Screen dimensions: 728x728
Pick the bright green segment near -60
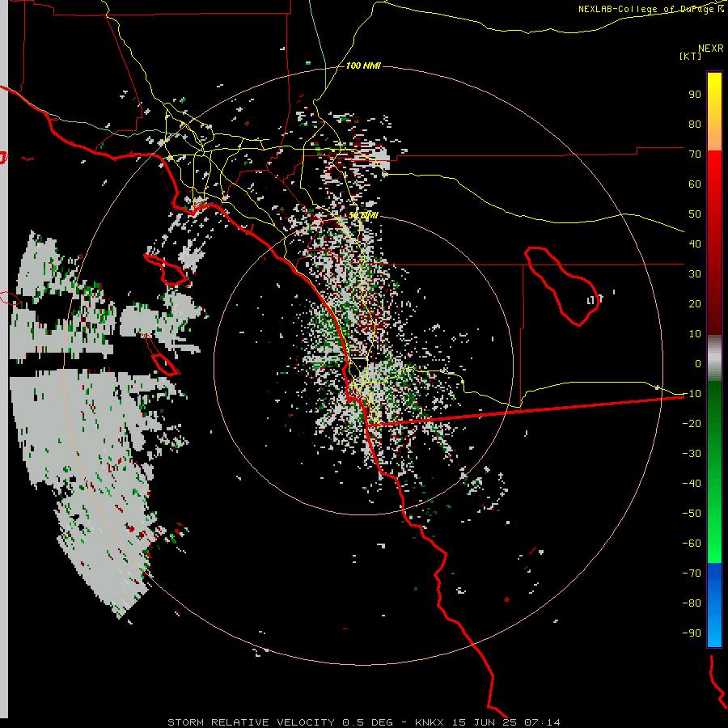[714, 550]
